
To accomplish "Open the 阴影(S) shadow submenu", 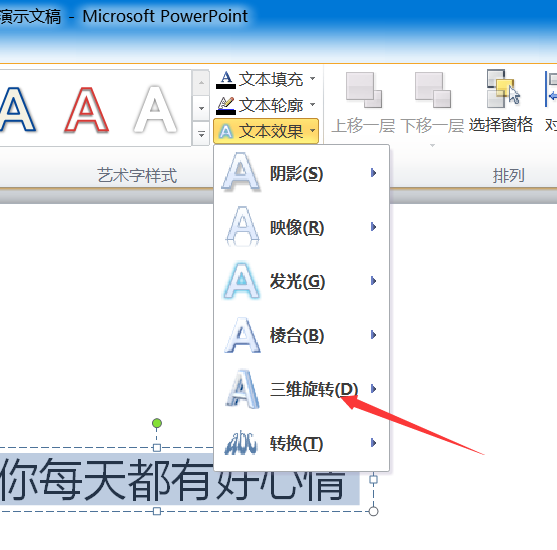I will point(301,173).
